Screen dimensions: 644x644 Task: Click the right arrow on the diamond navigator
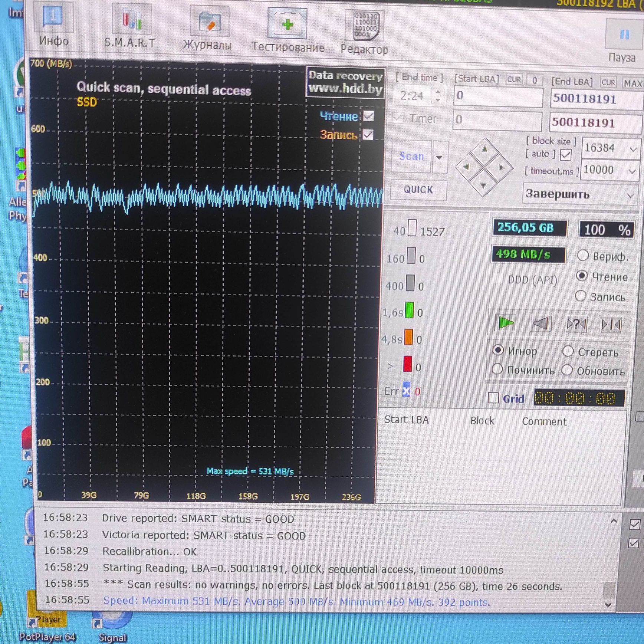pyautogui.click(x=502, y=168)
